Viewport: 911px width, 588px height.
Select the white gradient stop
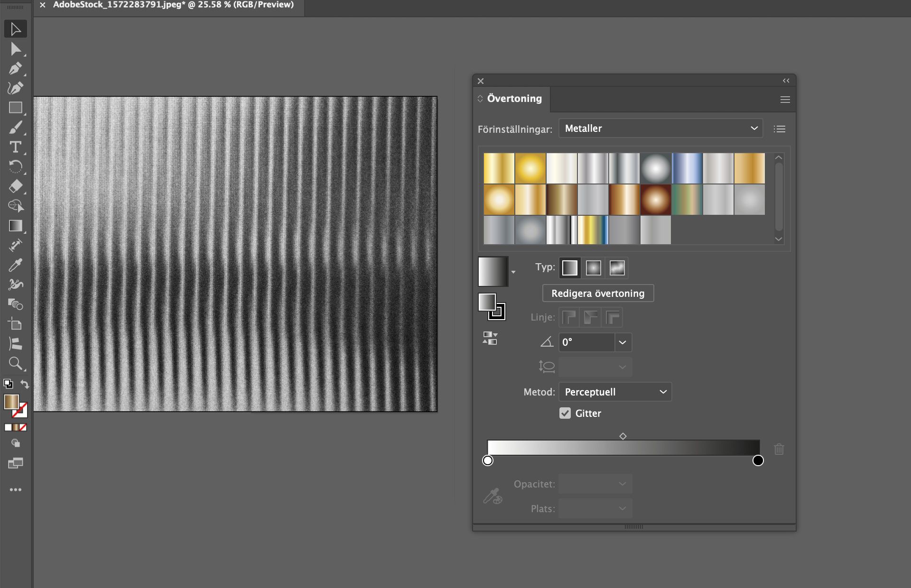point(487,460)
